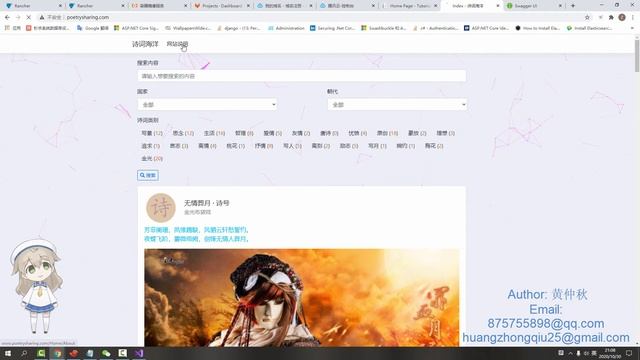Image resolution: width=640 pixels, height=360 pixels.
Task: Click the site security warning icon
Action: point(42,18)
